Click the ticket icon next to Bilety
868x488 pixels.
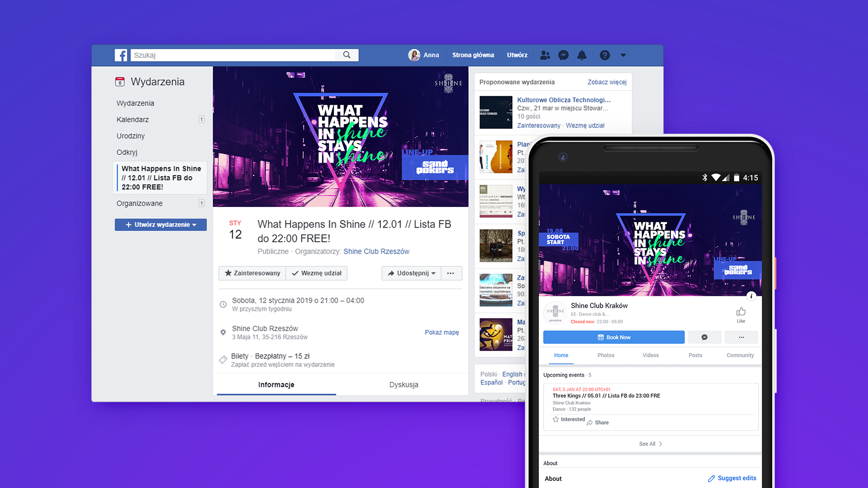pyautogui.click(x=223, y=360)
